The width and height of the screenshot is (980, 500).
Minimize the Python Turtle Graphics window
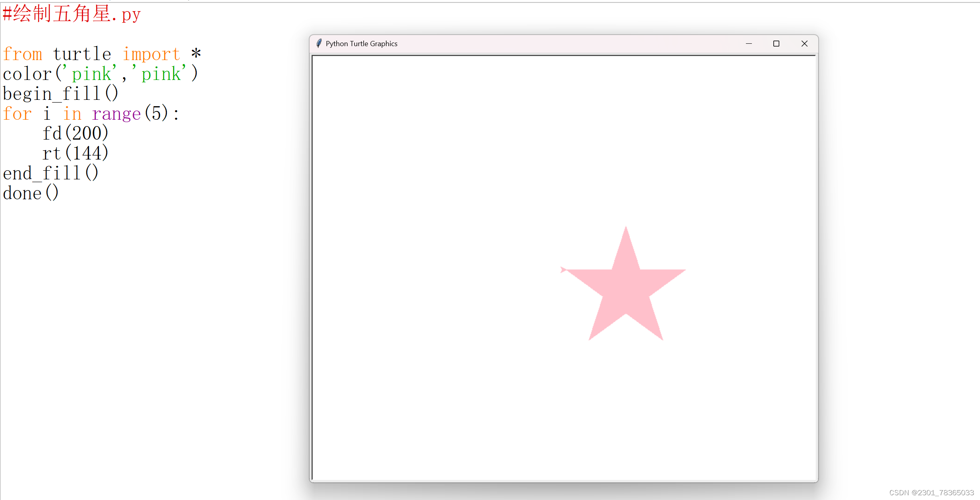pos(749,43)
